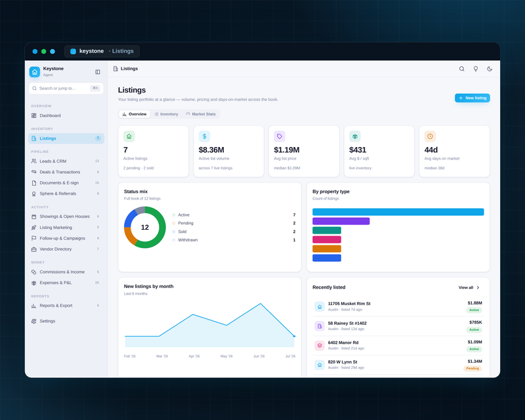Screen dimensions: 525x420
Task: Click the $8.36M active list volume value
Action: (x=211, y=150)
